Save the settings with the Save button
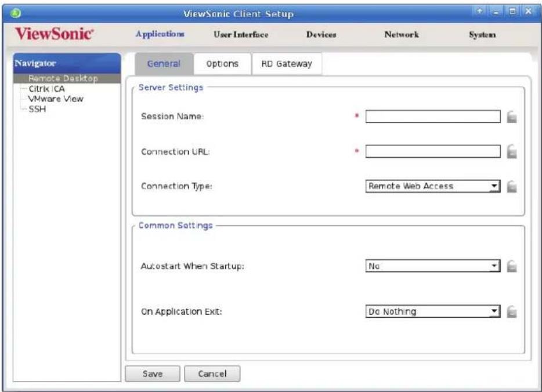The width and height of the screenshot is (542, 392). point(153,373)
